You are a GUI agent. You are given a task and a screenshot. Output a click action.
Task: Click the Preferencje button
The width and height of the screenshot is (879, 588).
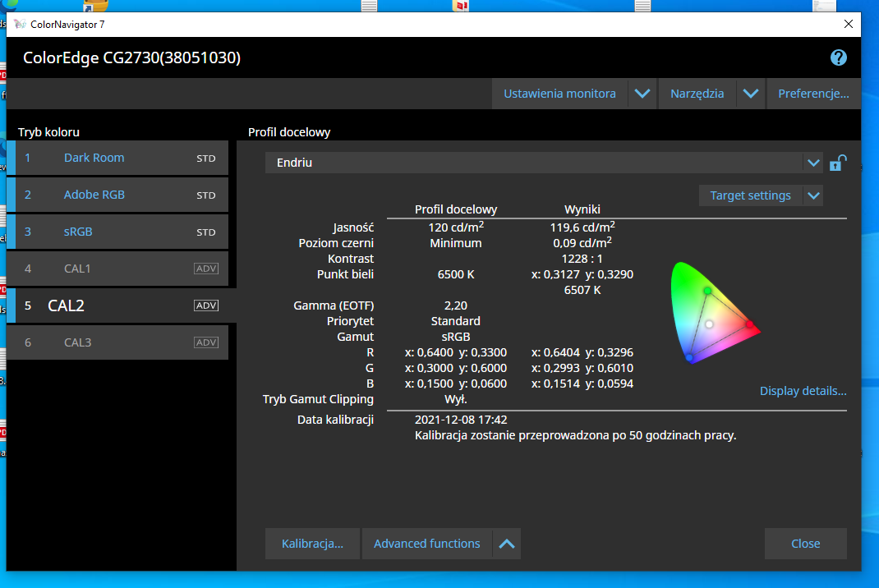pos(813,94)
